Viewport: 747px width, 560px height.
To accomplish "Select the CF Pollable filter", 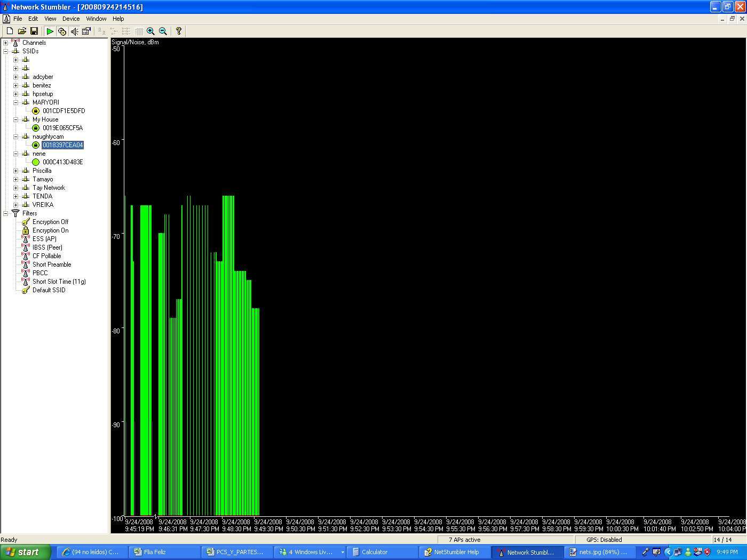I will pyautogui.click(x=46, y=256).
